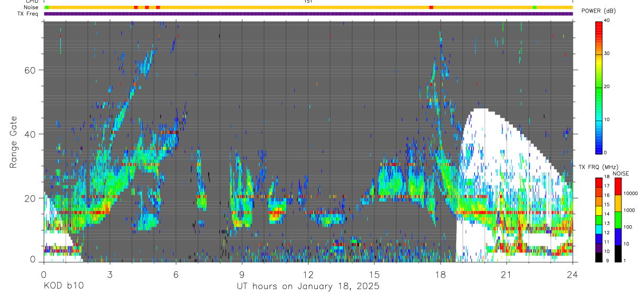Click the 6 tick on UT hours axis
Screen dimensions: 644x297
coord(176,274)
